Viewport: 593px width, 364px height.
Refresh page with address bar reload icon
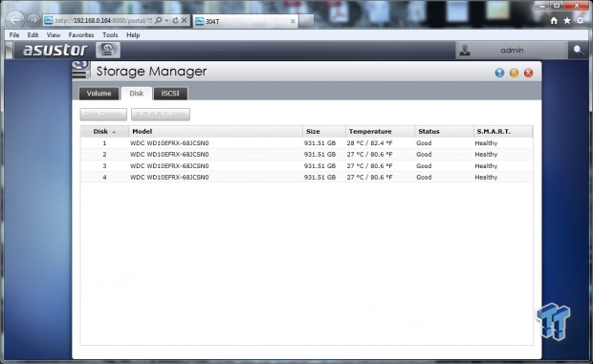pyautogui.click(x=175, y=21)
